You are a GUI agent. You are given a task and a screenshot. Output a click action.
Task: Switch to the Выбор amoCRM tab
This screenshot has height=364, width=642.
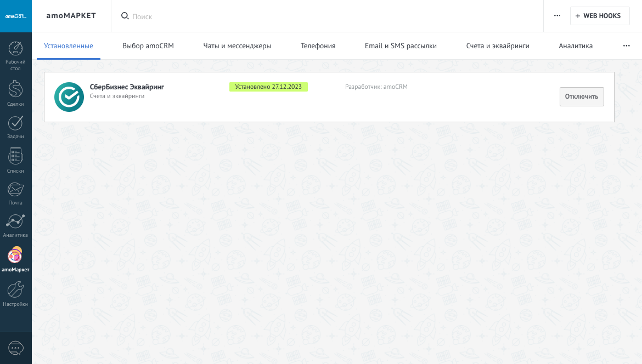tap(148, 46)
